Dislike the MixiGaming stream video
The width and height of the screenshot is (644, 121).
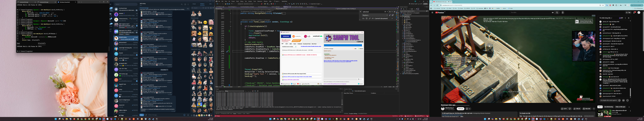point(570,109)
